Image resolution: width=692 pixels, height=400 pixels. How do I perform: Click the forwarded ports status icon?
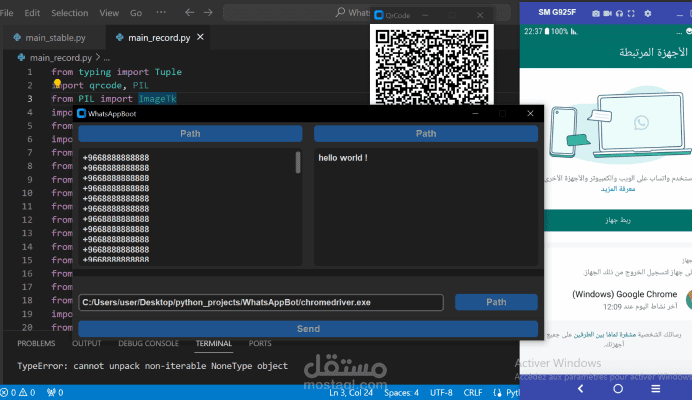pos(55,392)
